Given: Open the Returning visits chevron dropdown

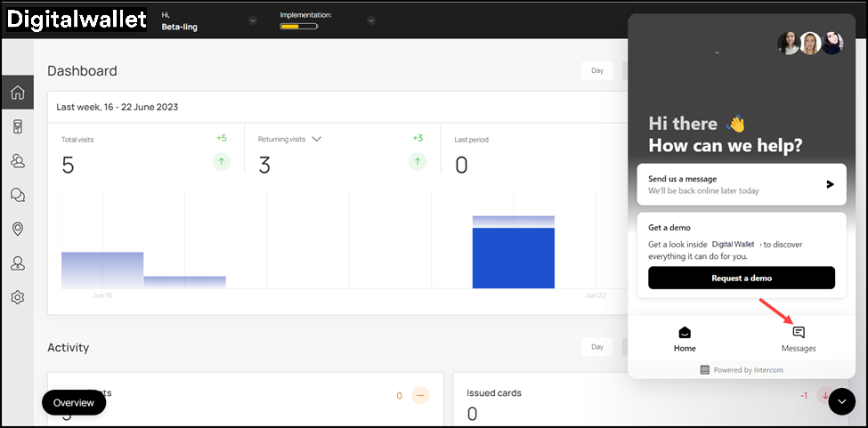Looking at the screenshot, I should point(316,139).
